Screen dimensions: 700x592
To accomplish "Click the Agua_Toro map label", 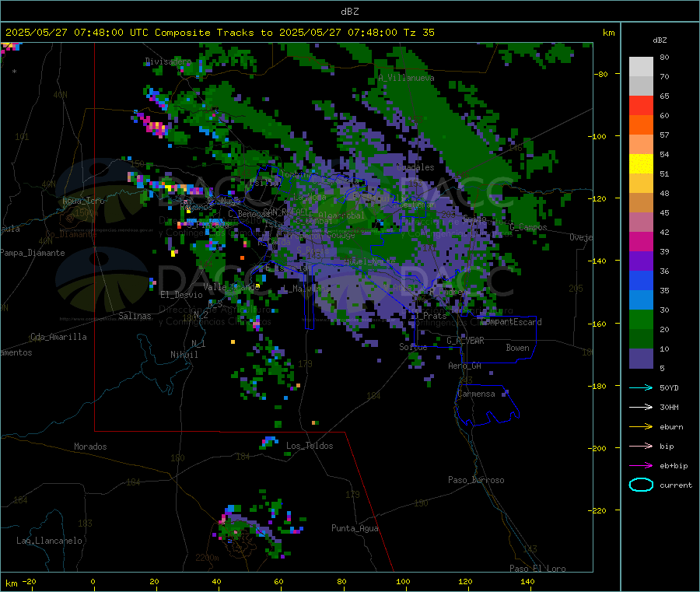I will coord(83,201).
